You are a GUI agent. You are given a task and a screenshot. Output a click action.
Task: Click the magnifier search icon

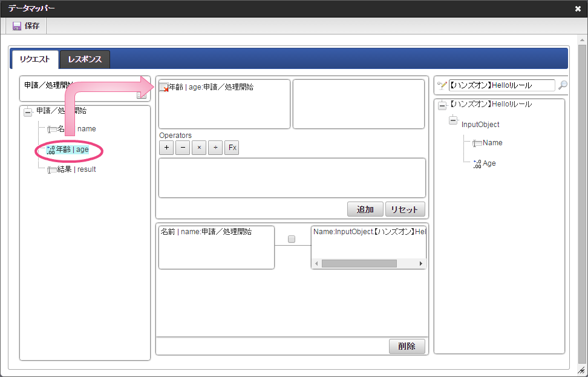click(x=563, y=85)
